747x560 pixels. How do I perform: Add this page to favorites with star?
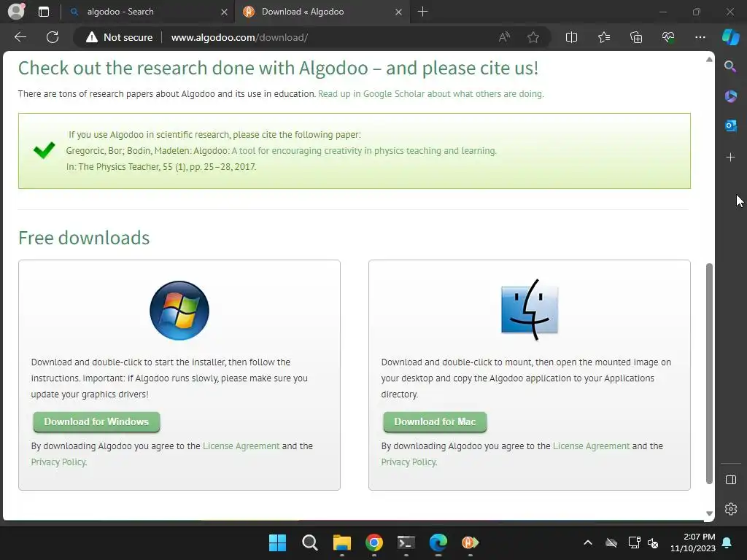coord(533,37)
